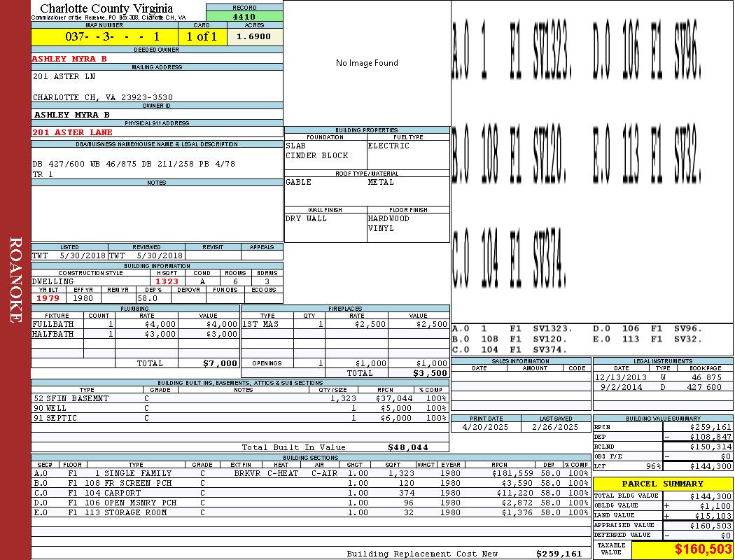The image size is (735, 560).
Task: Click fireplaces total $3,500
Action: [x=430, y=373]
